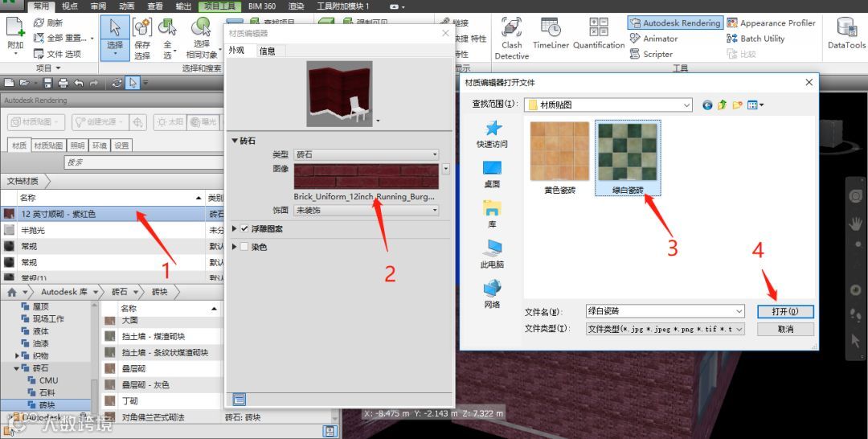This screenshot has width=868, height=439.
Task: Create new folder in file dialog
Action: 737,105
